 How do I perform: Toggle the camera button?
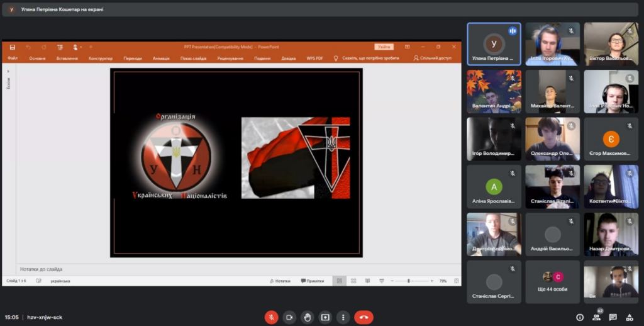pos(289,317)
